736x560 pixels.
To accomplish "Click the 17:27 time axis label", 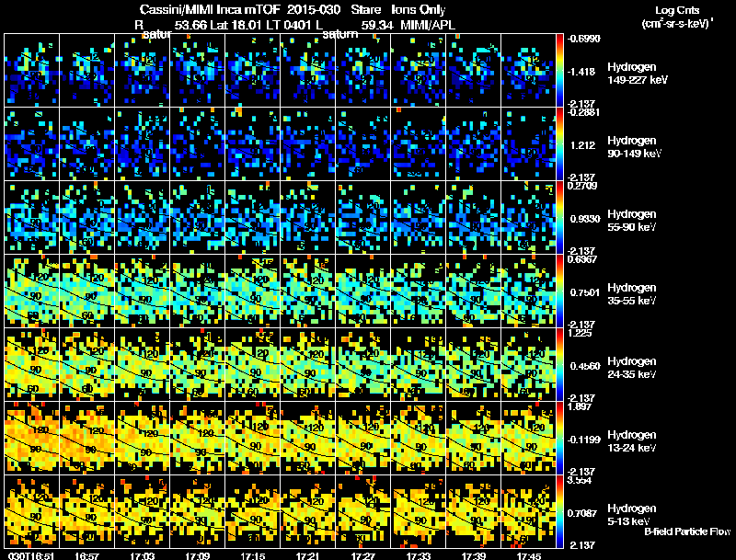I will pos(363,555).
